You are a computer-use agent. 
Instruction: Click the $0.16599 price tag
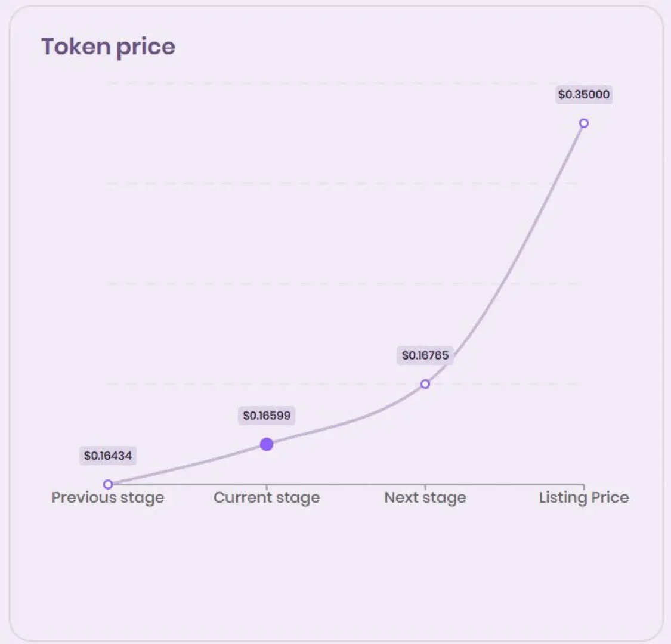point(267,415)
